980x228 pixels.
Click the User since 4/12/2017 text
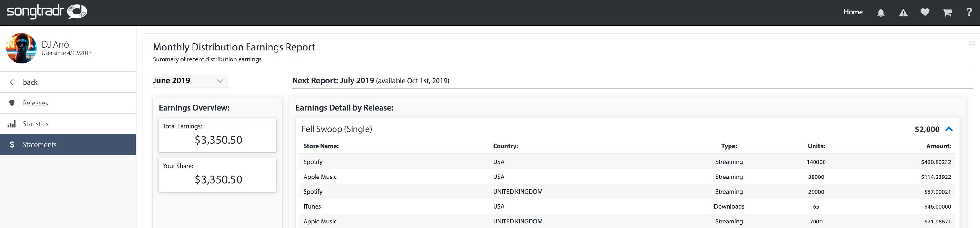coord(67,53)
